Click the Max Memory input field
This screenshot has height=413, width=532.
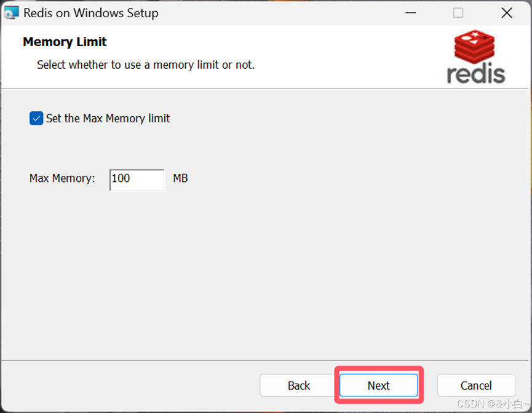pyautogui.click(x=137, y=179)
